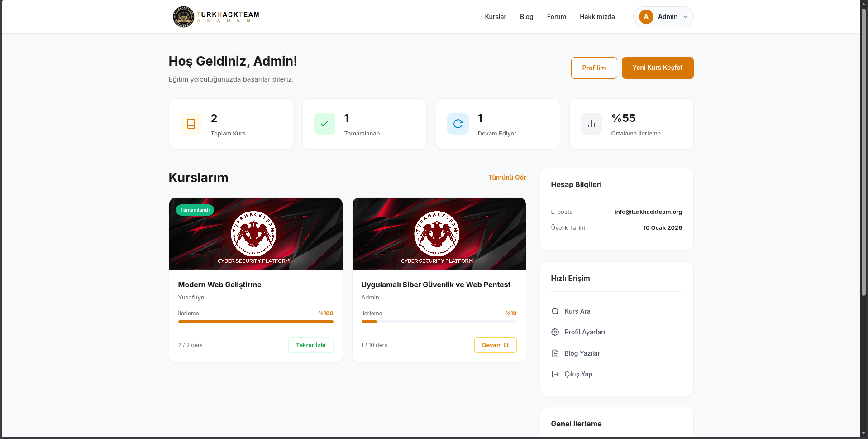The height and width of the screenshot is (439, 868).
Task: Click the Genel İlerleme card heading
Action: click(576, 424)
